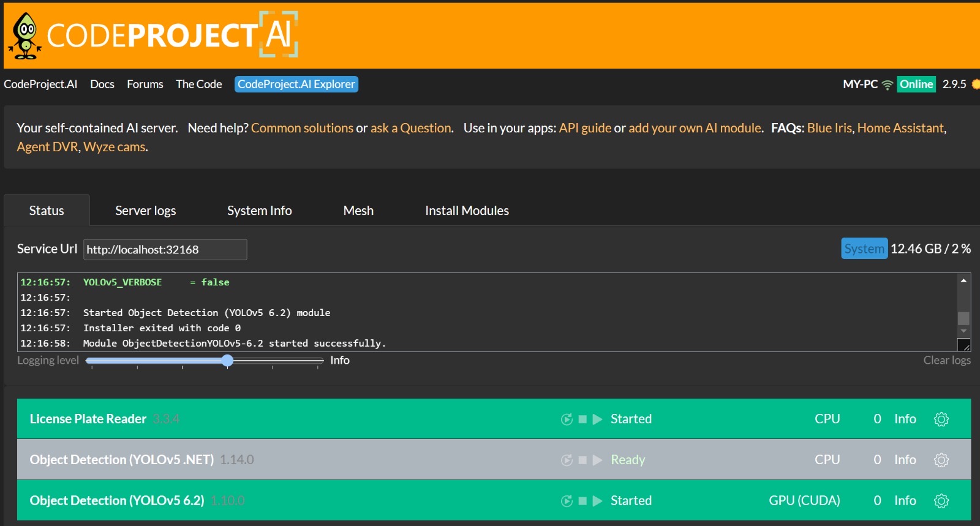Open the Docs nav link
Screen dimensions: 980x526
tap(102, 85)
